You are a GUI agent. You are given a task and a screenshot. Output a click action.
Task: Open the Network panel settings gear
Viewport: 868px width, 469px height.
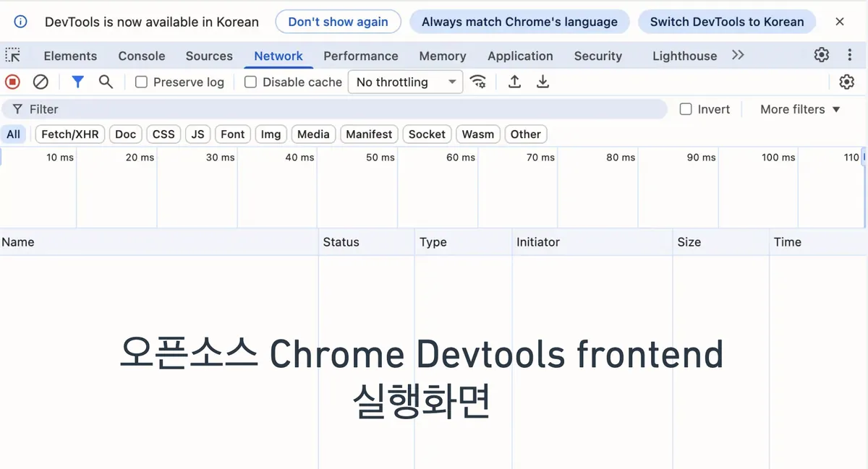[x=846, y=82]
